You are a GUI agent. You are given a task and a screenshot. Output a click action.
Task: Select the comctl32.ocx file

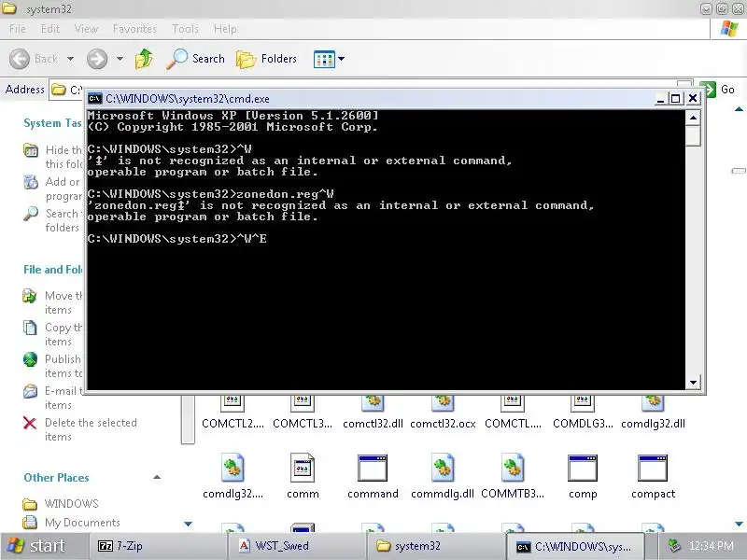pos(443,424)
